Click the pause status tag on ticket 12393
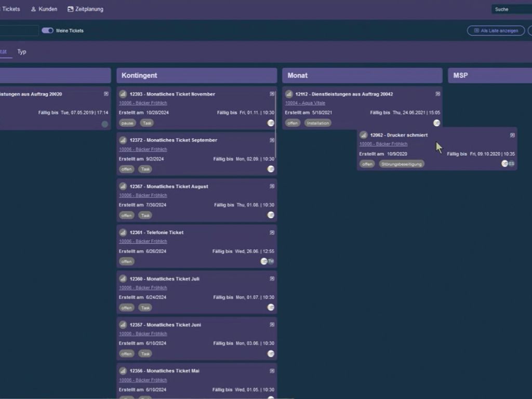Viewport: 532px width, 399px height. 127,123
